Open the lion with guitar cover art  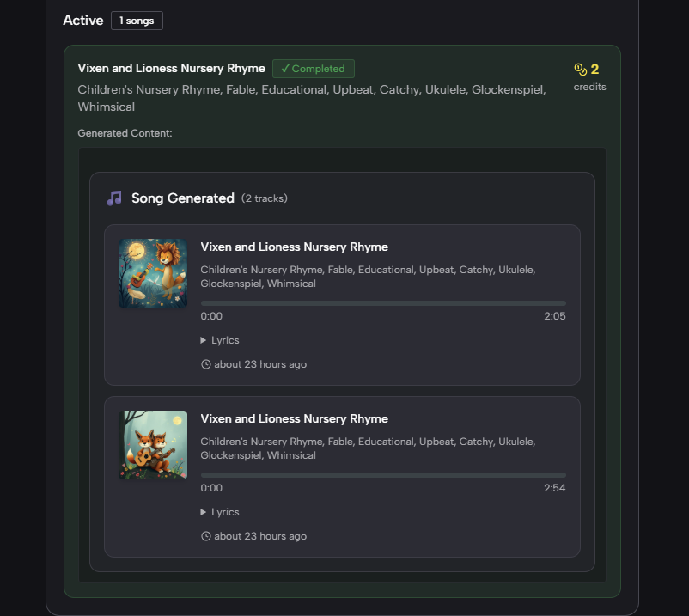153,273
